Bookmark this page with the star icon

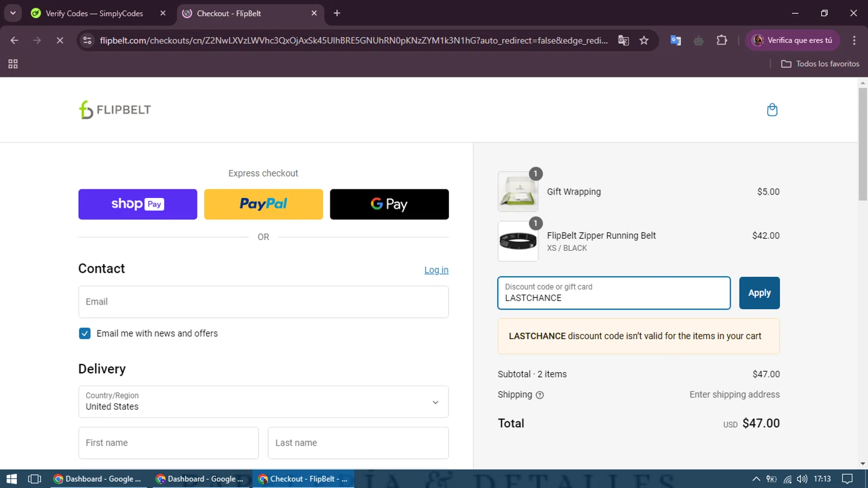point(644,41)
